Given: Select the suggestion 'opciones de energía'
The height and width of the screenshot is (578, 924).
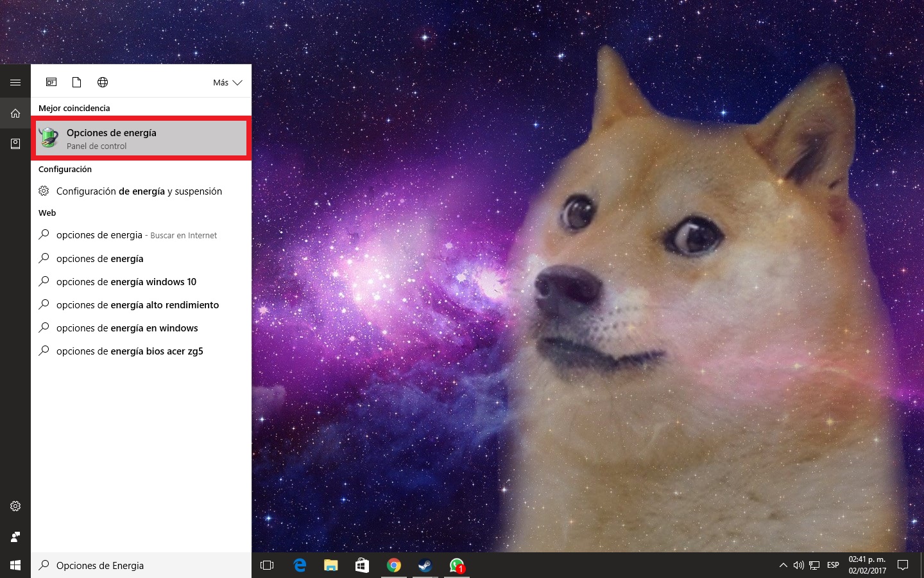Looking at the screenshot, I should [x=141, y=258].
